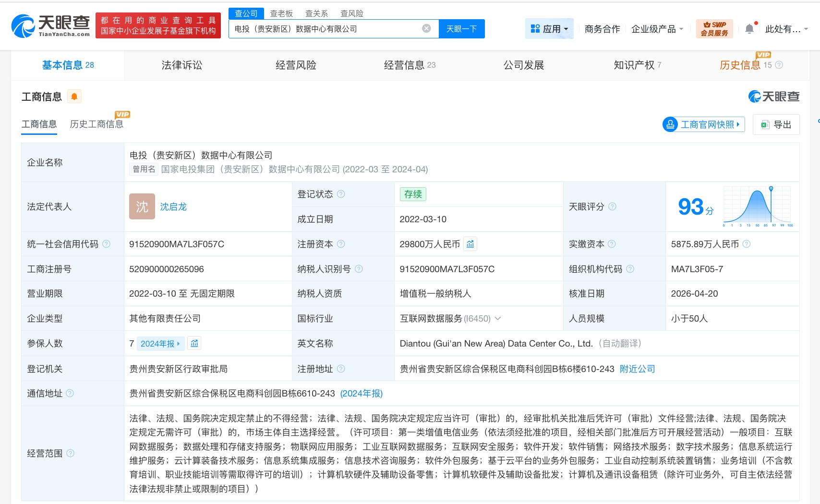Click the SVIP 会员服务 badge
Image resolution: width=820 pixels, height=504 pixels.
714,29
